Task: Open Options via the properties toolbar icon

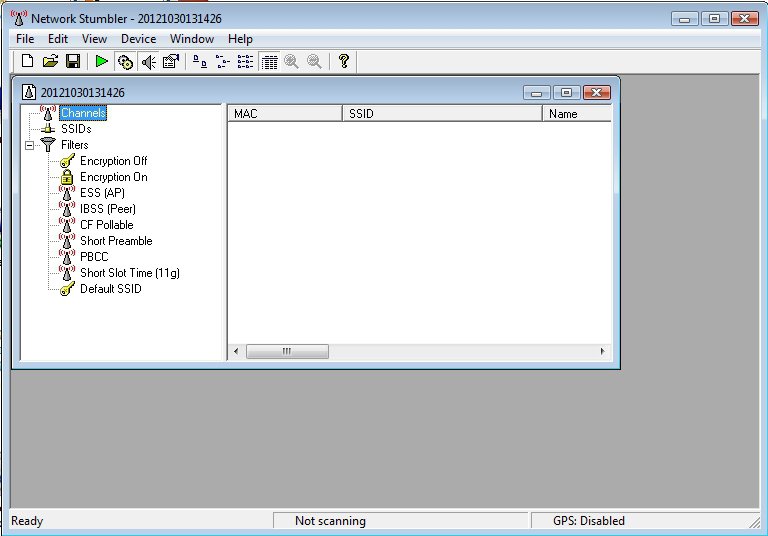Action: pos(171,61)
